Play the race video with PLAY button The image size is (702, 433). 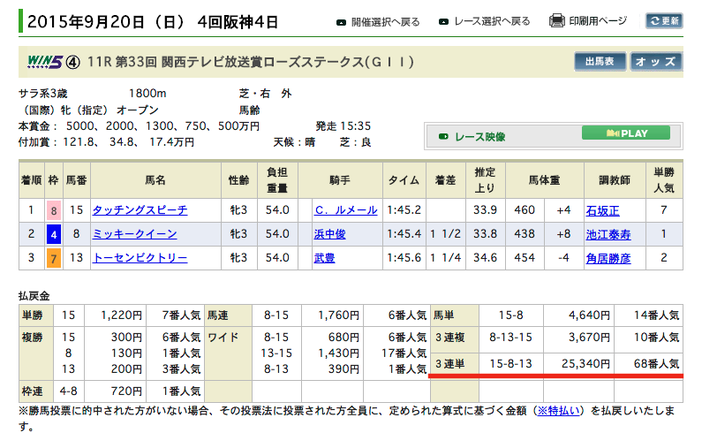tap(626, 133)
